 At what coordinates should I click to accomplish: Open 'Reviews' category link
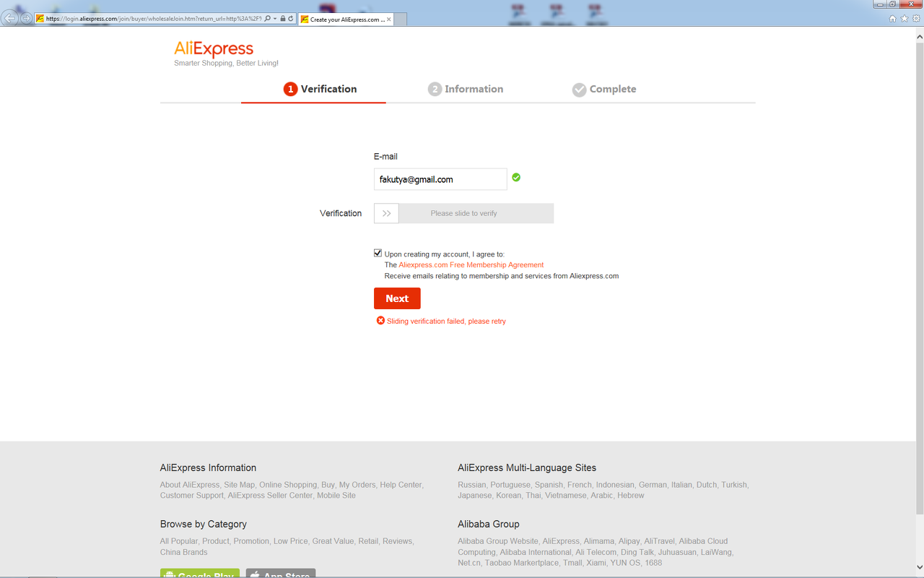397,541
